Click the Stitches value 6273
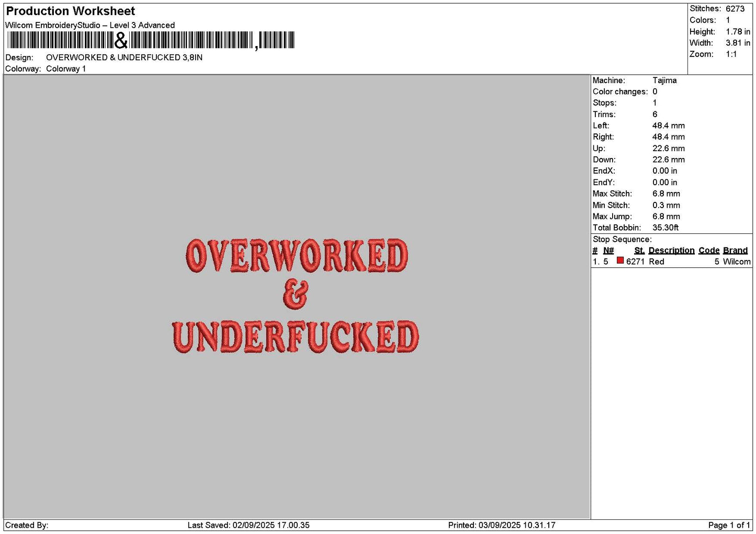Image resolution: width=756 pixels, height=534 pixels. point(735,9)
